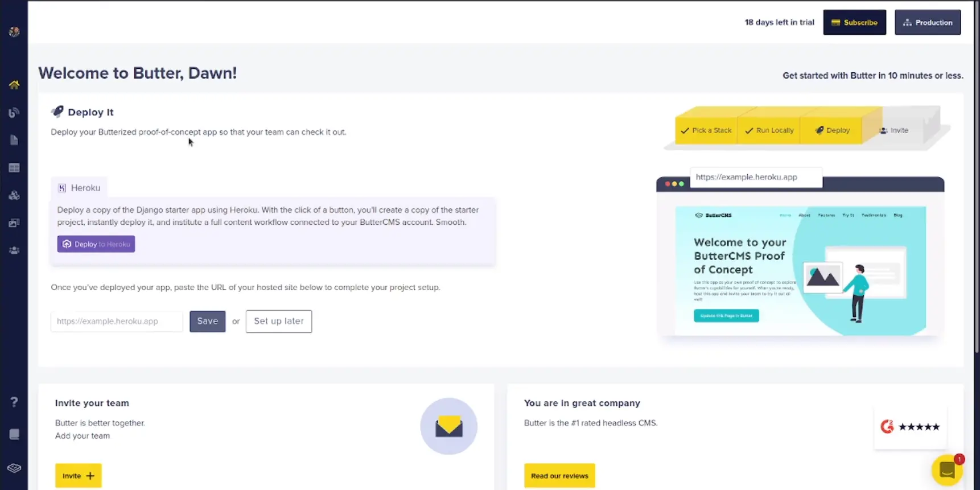Select the Deploy step

[832, 130]
